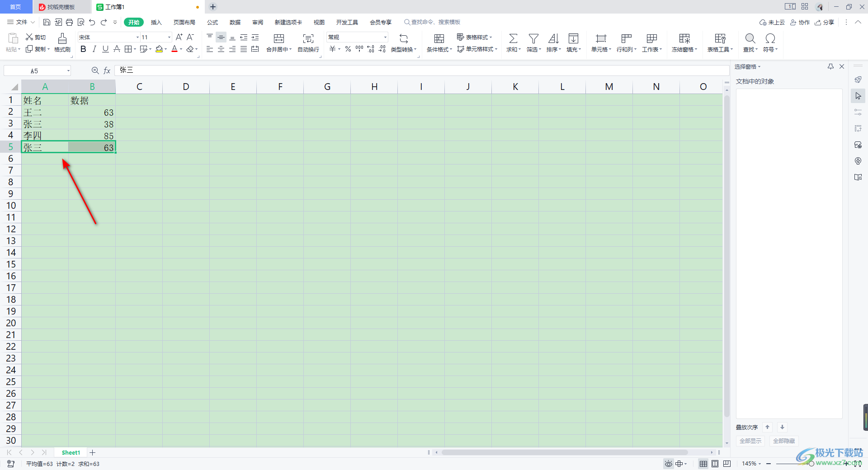Image resolution: width=868 pixels, height=470 pixels.
Task: Click the selection arrow icon in right sidebar
Action: pos(858,96)
